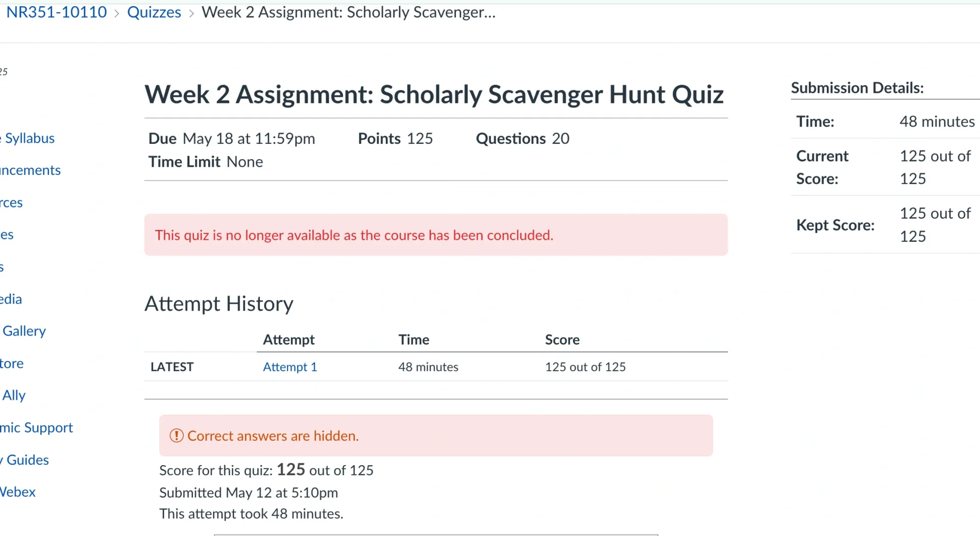
Task: Go to the Bookstore sidebar link
Action: coord(12,363)
